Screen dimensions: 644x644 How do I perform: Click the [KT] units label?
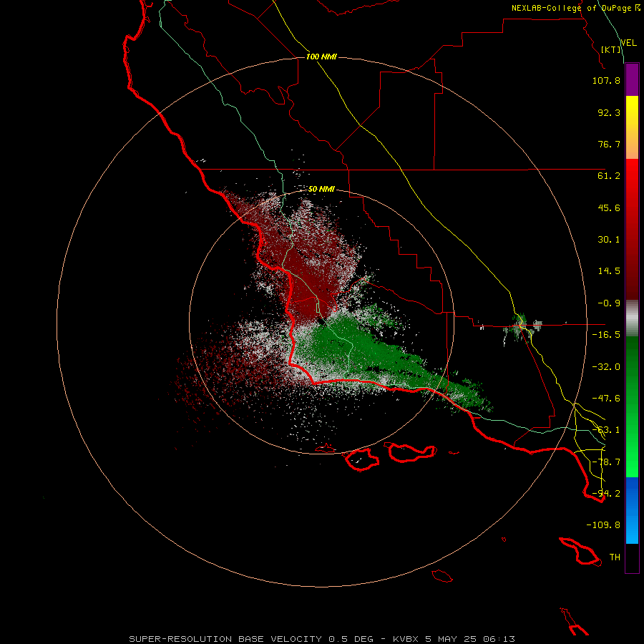611,49
